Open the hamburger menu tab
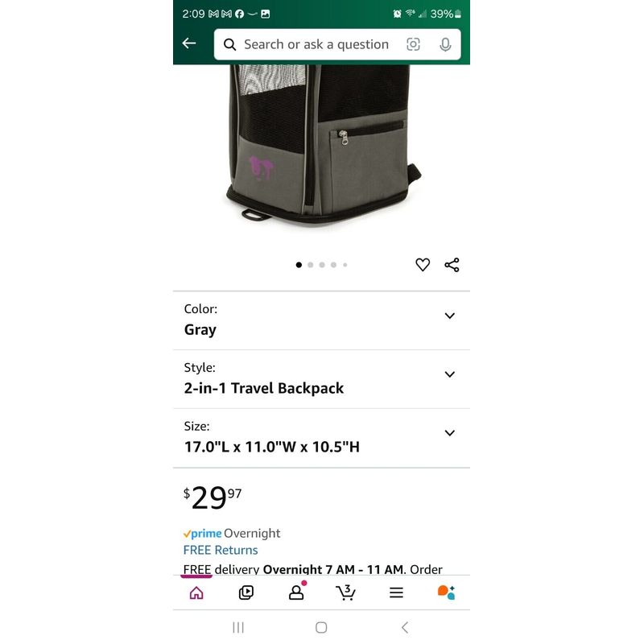The image size is (644, 644). pyautogui.click(x=396, y=592)
